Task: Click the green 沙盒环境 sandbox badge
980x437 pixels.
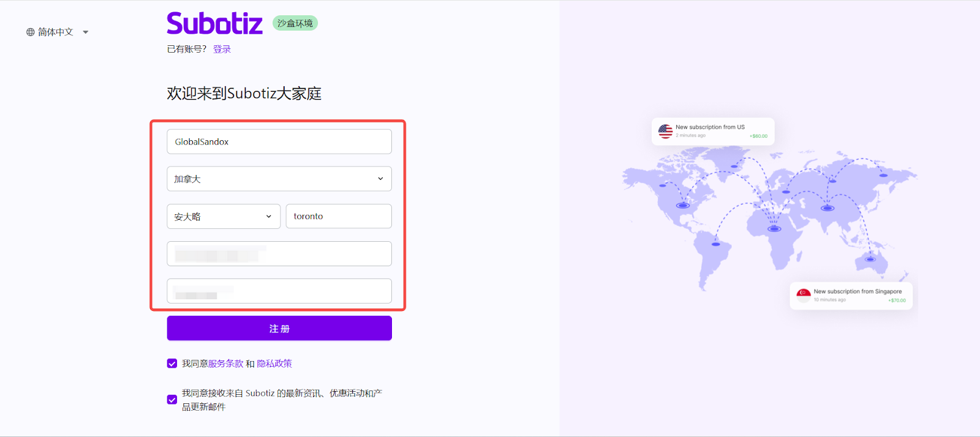Action: (295, 23)
